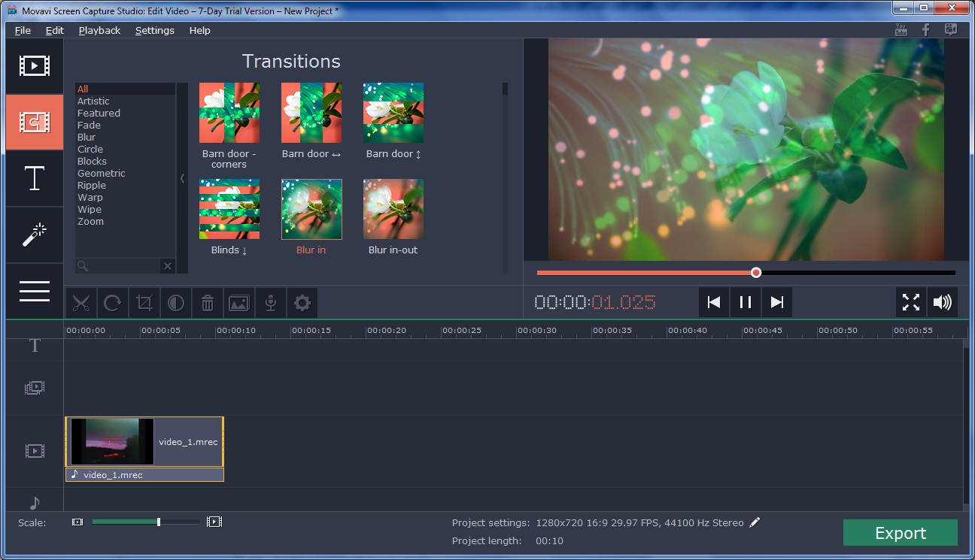Select the Blur category
The image size is (975, 560).
pyautogui.click(x=125, y=137)
